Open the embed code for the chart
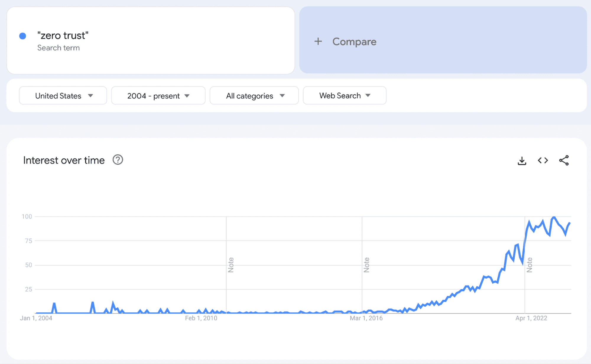The height and width of the screenshot is (364, 591). point(543,160)
